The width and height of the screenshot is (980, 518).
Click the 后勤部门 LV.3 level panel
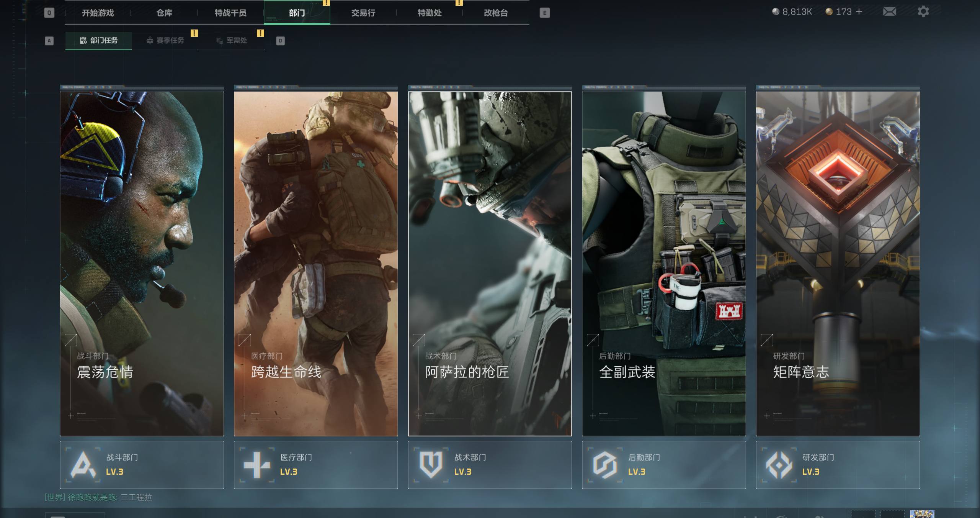[x=664, y=465]
